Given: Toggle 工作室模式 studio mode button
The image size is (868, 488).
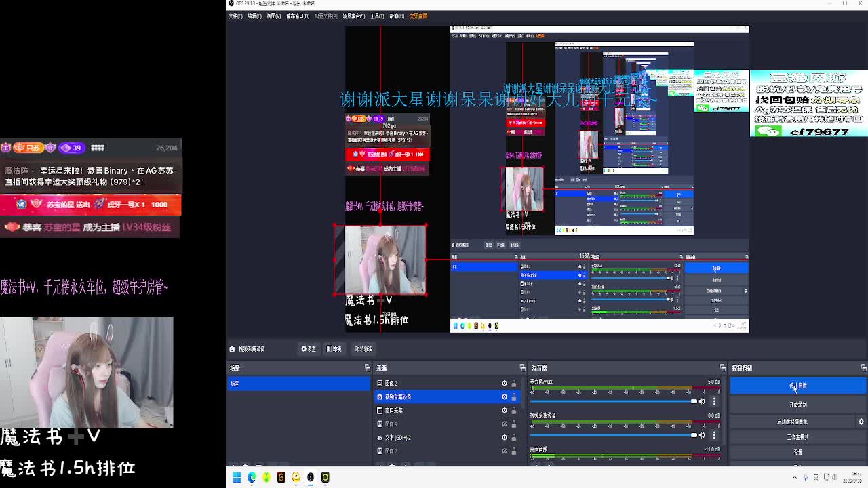Looking at the screenshot, I should coord(798,437).
